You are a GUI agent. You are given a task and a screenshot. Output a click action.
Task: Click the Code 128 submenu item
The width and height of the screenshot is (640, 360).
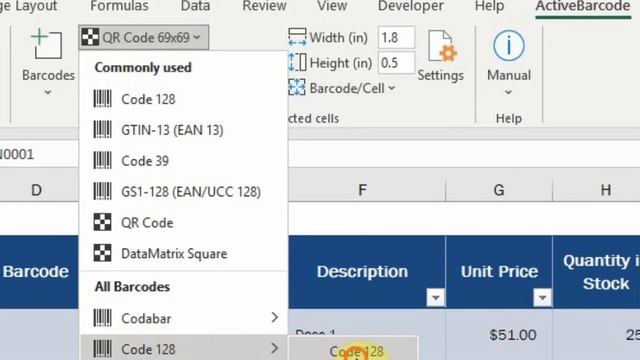tap(353, 350)
